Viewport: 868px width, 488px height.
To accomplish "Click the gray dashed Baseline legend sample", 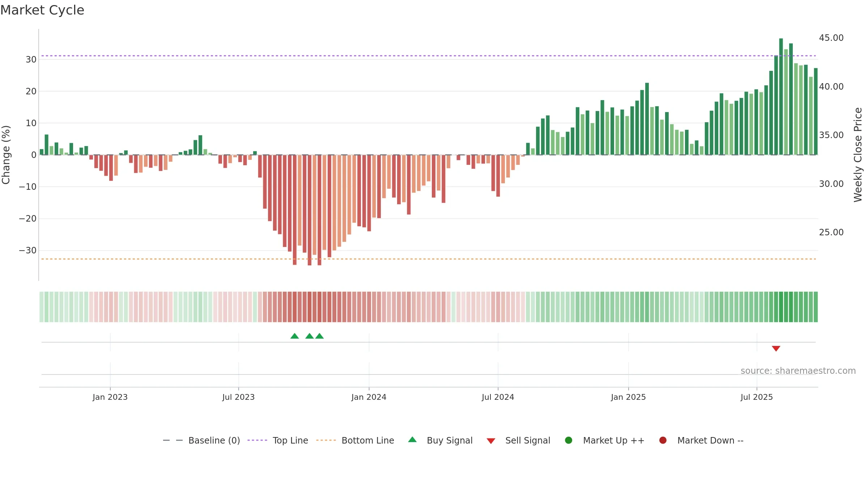I will coord(173,440).
